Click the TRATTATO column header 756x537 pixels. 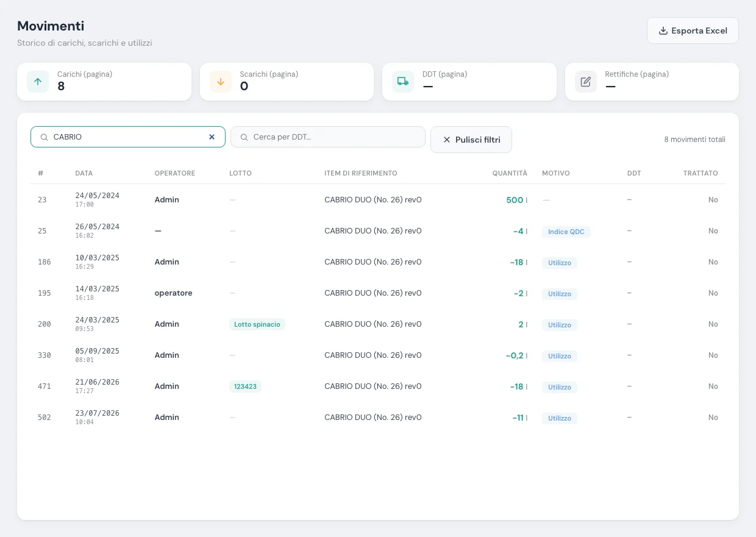(x=701, y=173)
